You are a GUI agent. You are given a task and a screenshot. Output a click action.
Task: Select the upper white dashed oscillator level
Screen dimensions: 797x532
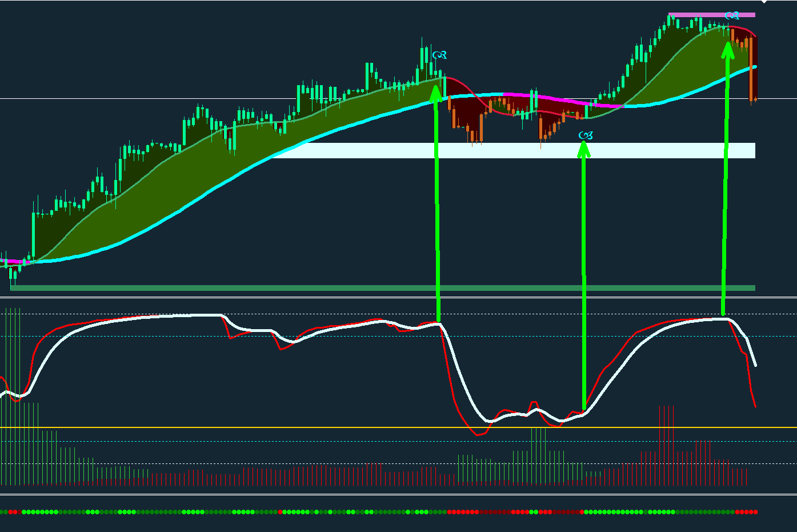tap(398, 314)
